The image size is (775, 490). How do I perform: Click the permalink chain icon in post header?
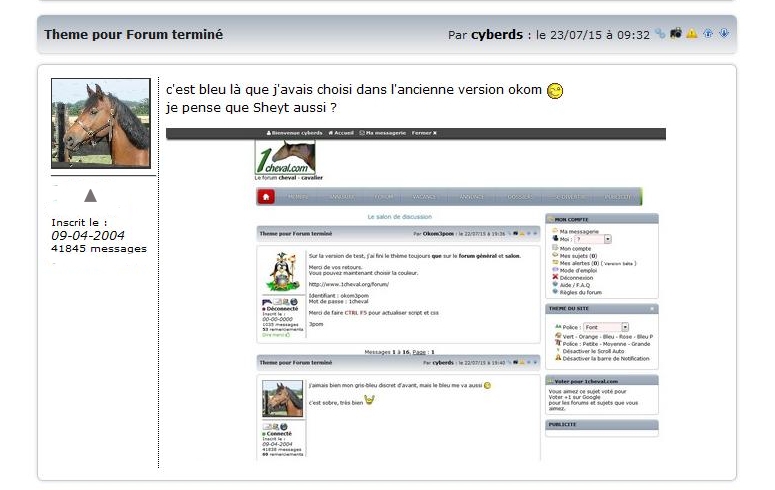pyautogui.click(x=661, y=34)
